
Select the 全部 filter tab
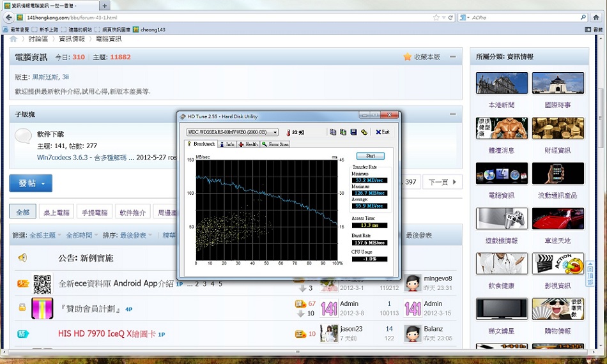click(22, 212)
